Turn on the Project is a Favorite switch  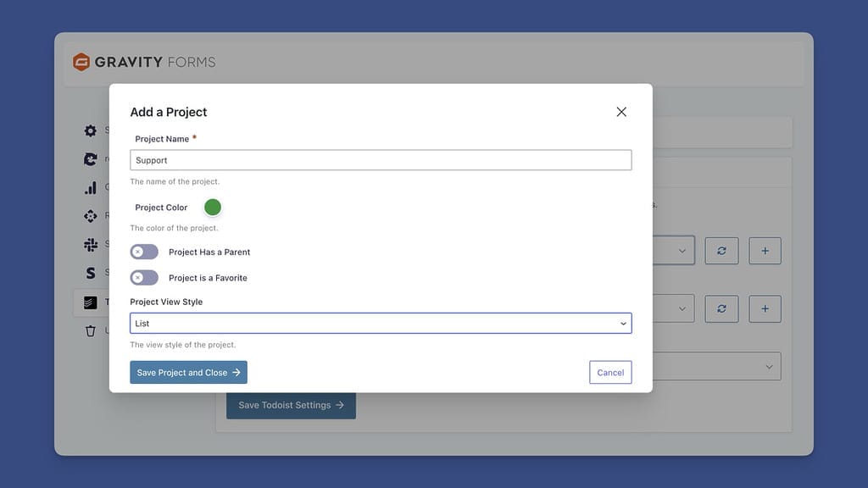coord(145,278)
